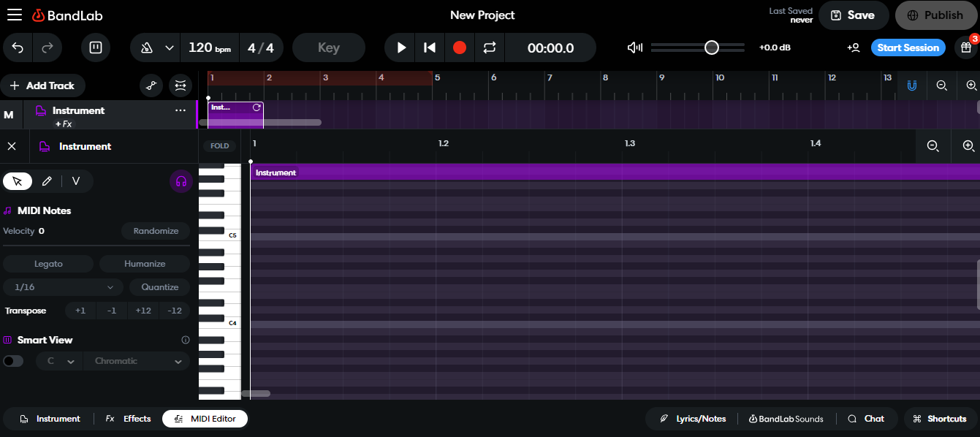Image resolution: width=980 pixels, height=437 pixels.
Task: Start recording with the red Record button
Action: tap(459, 47)
